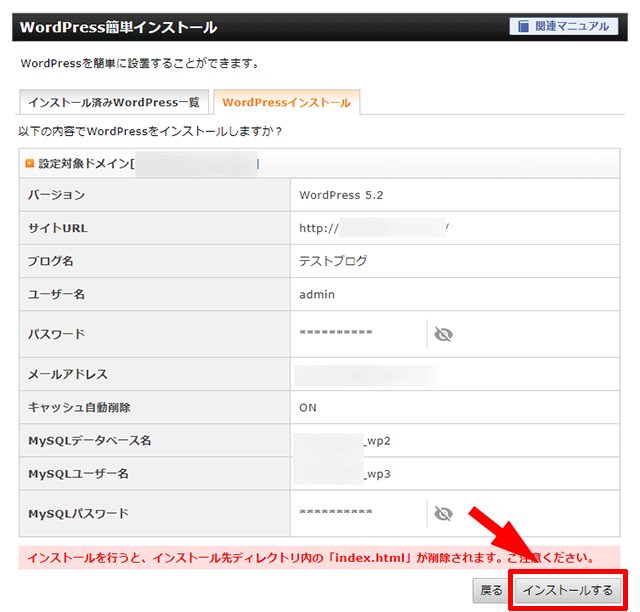Click the WordPress簡単インストール title

point(118,27)
